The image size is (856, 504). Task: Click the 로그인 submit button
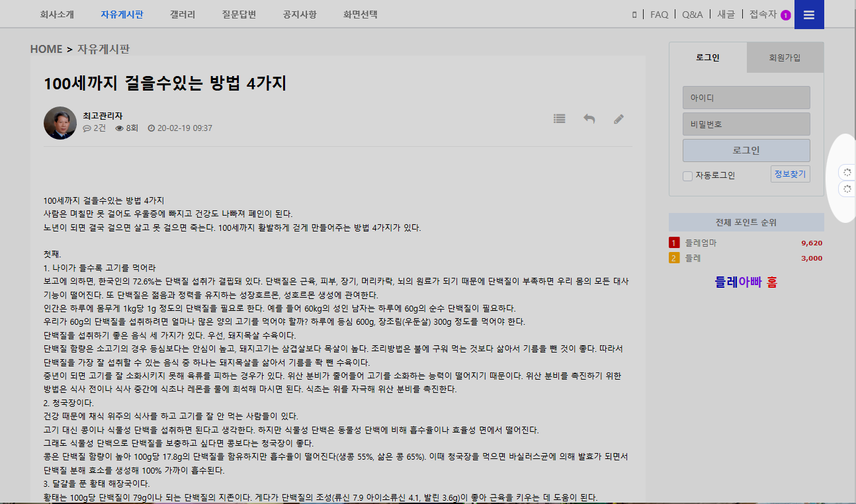[x=746, y=150]
